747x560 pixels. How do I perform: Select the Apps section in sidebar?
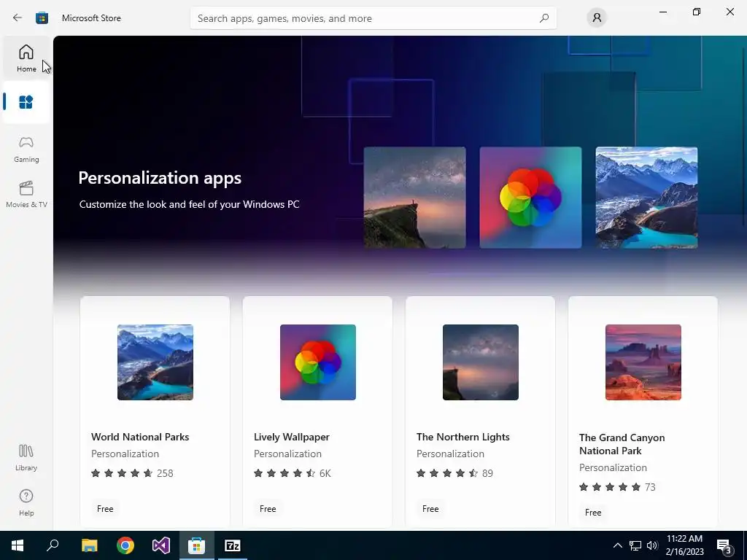point(27,102)
